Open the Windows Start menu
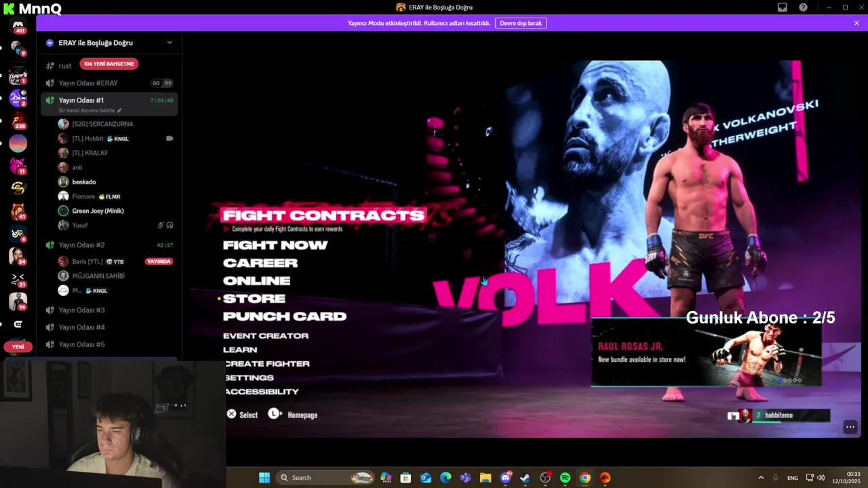The image size is (868, 488). pyautogui.click(x=264, y=478)
